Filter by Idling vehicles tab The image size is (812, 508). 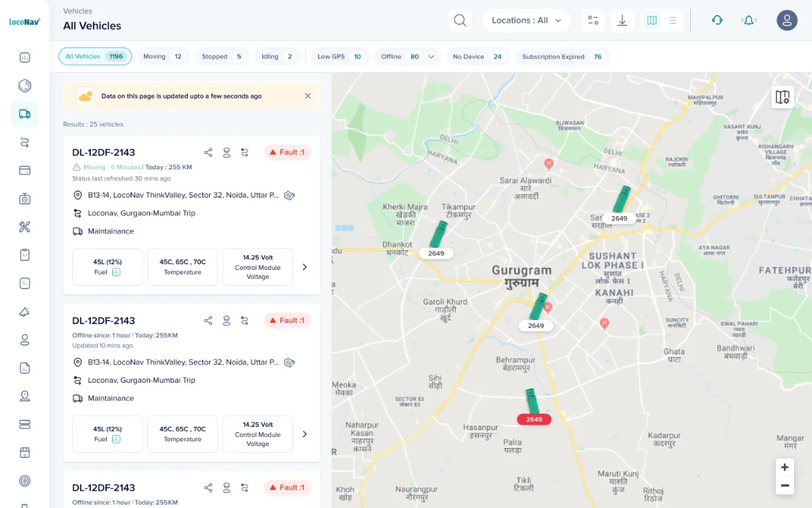[277, 56]
